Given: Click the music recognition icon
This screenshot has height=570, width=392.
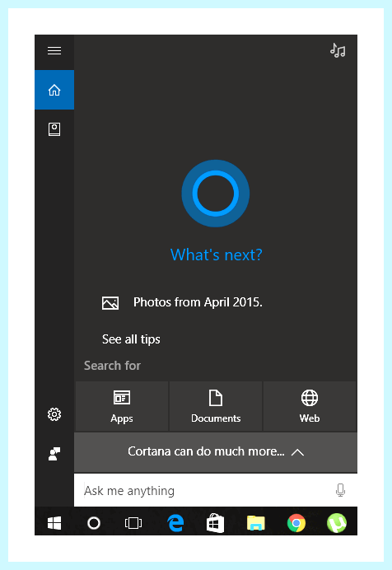Looking at the screenshot, I should click(x=338, y=50).
